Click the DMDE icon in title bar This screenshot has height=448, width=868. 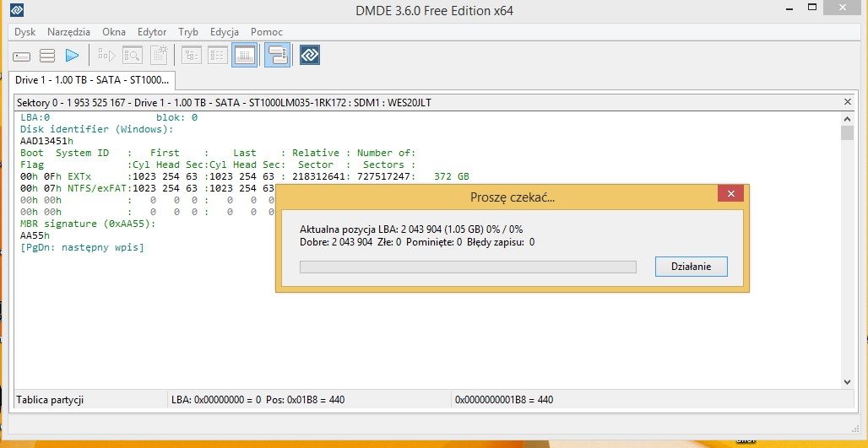coord(17,10)
